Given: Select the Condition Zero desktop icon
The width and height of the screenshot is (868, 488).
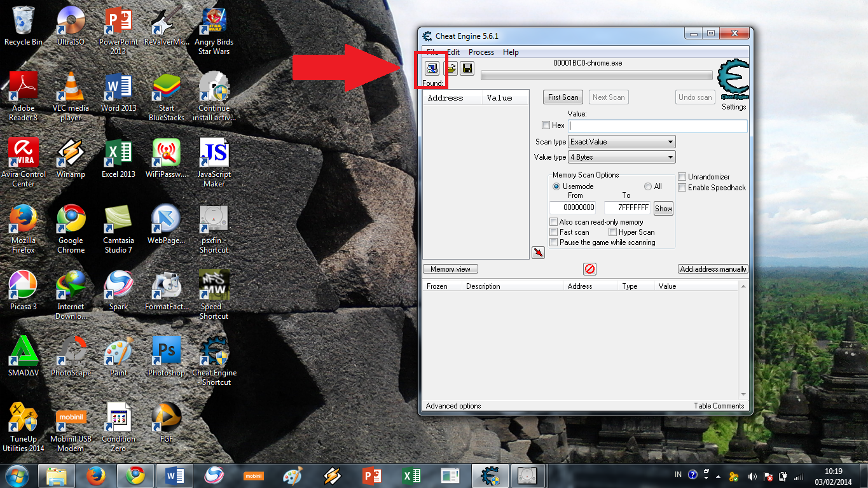Looking at the screenshot, I should coord(118,428).
